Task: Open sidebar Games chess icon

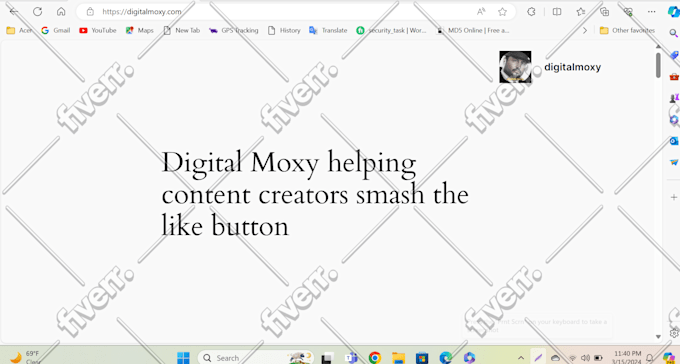Action: click(673, 98)
